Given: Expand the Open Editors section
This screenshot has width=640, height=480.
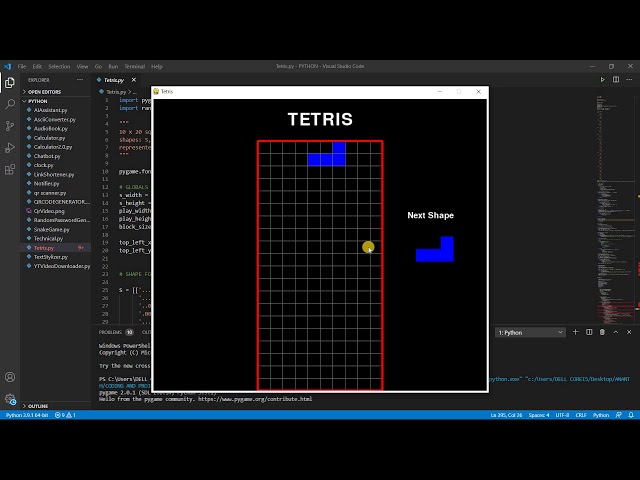Looking at the screenshot, I should tap(44, 92).
